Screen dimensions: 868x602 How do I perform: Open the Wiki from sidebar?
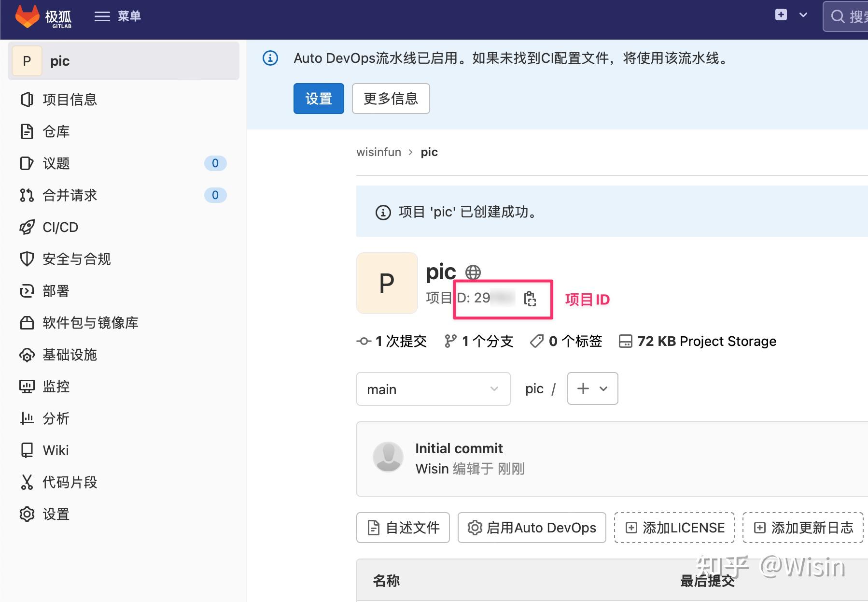click(56, 450)
